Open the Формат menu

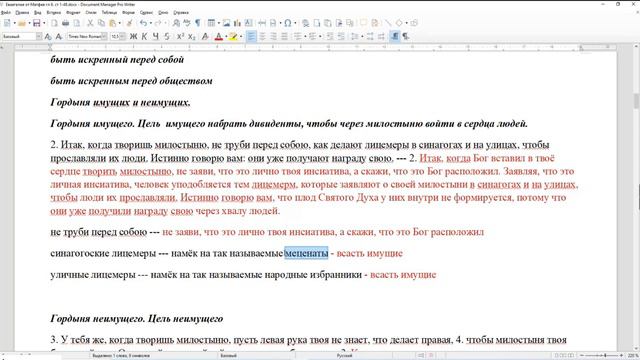pos(73,13)
